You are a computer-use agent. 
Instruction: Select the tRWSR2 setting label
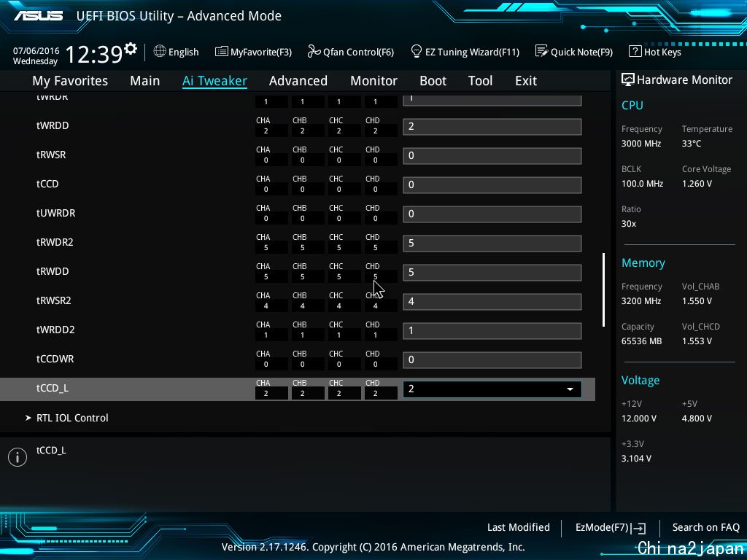click(x=53, y=300)
